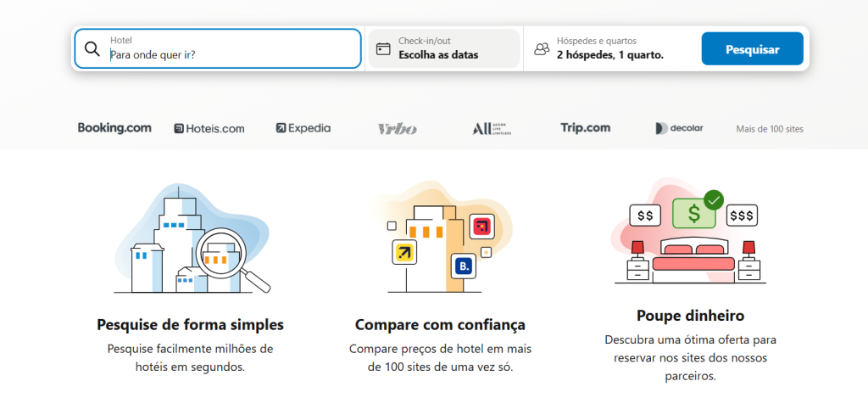Image resolution: width=868 pixels, height=398 pixels.
Task: Click the magnifying glass search icon
Action: [x=92, y=48]
